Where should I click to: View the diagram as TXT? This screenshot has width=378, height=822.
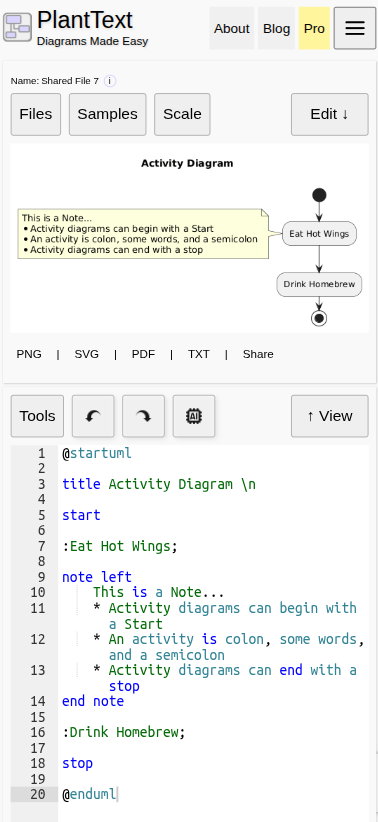[x=199, y=354]
